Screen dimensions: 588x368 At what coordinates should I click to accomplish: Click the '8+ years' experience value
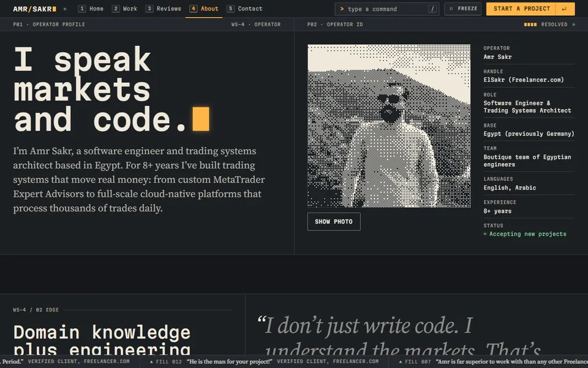coord(497,211)
